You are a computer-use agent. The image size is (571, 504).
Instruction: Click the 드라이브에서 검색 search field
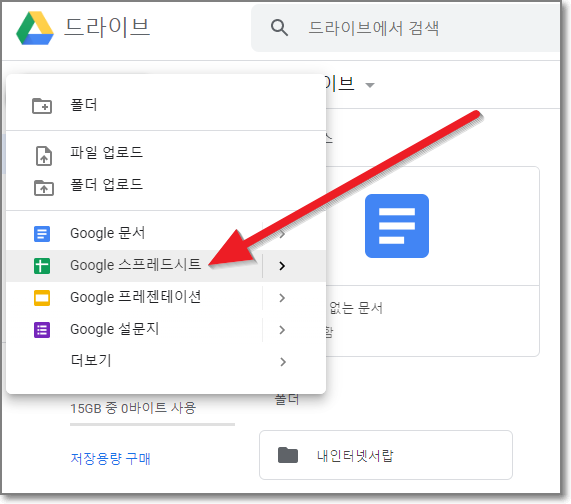tap(405, 28)
